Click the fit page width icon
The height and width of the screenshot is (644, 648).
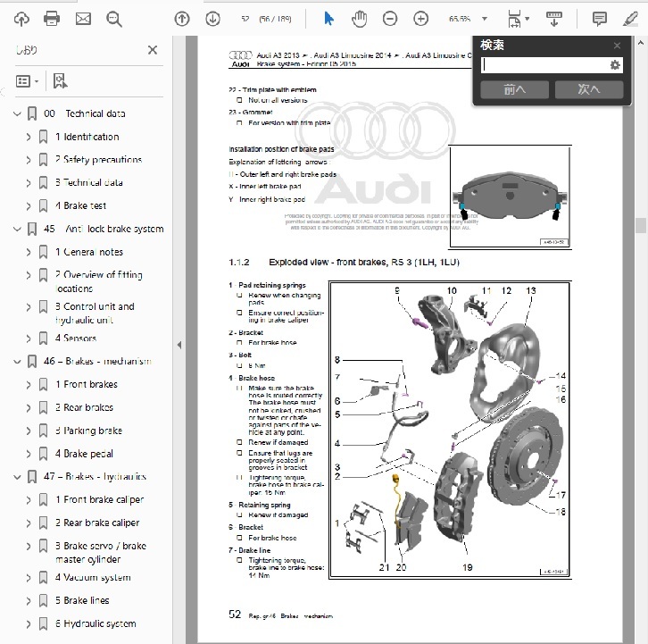pos(514,19)
